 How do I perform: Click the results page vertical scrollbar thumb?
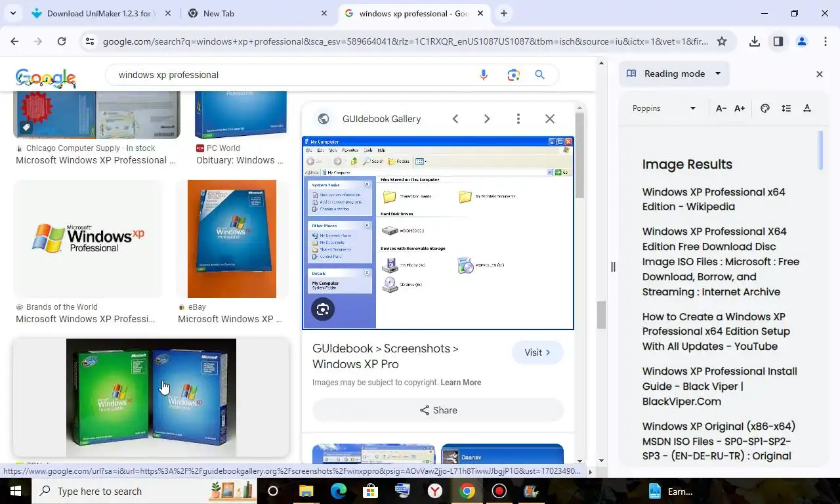(601, 315)
